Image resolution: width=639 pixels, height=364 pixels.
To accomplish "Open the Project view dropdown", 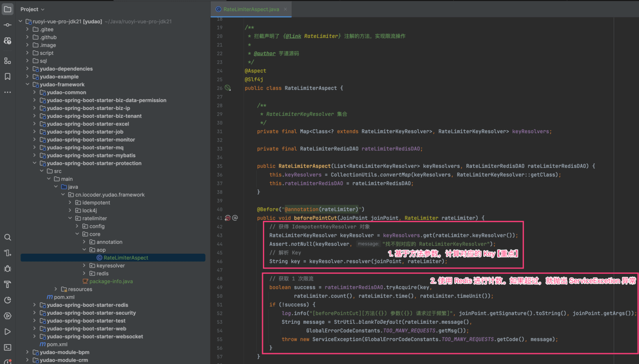I will 32,9.
